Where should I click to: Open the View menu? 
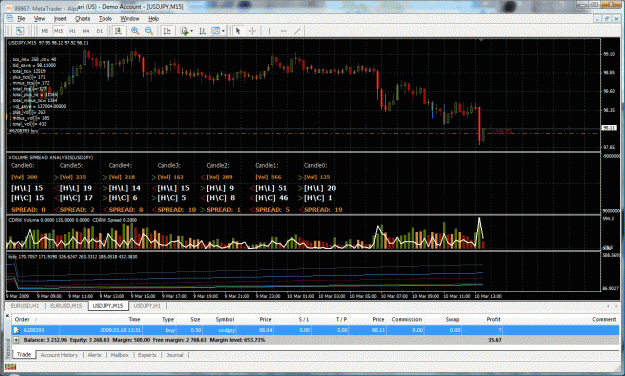39,19
